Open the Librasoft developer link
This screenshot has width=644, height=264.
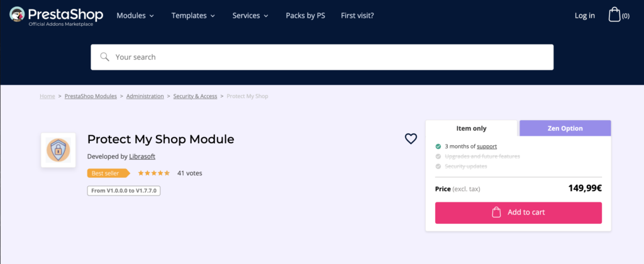click(142, 157)
